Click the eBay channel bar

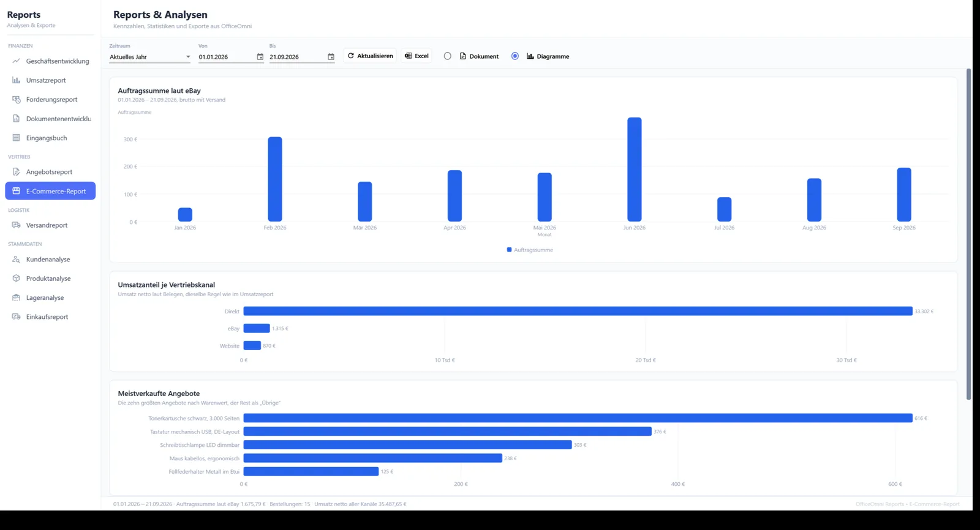(257, 329)
